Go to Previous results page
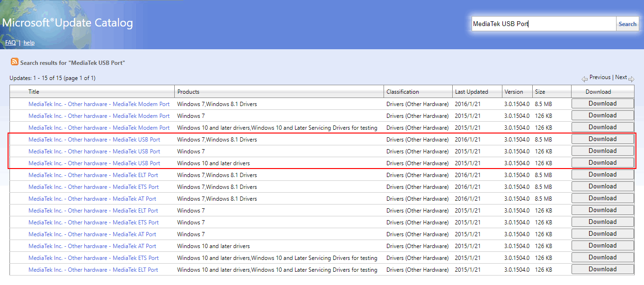The width and height of the screenshot is (644, 285). click(600, 77)
